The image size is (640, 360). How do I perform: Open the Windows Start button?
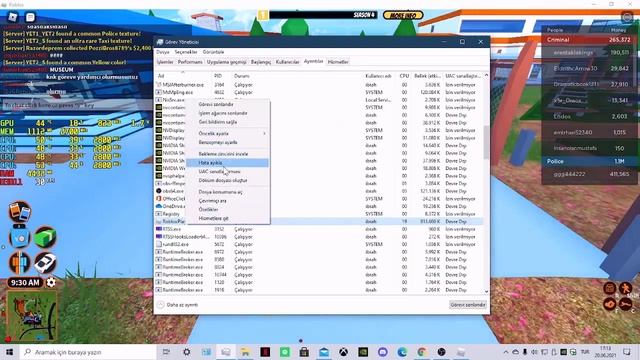point(9,352)
